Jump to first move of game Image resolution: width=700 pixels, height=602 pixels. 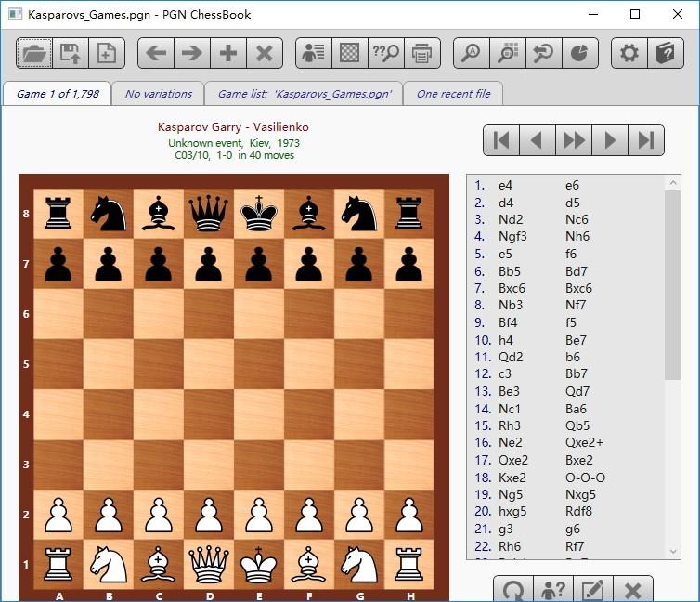(x=501, y=140)
